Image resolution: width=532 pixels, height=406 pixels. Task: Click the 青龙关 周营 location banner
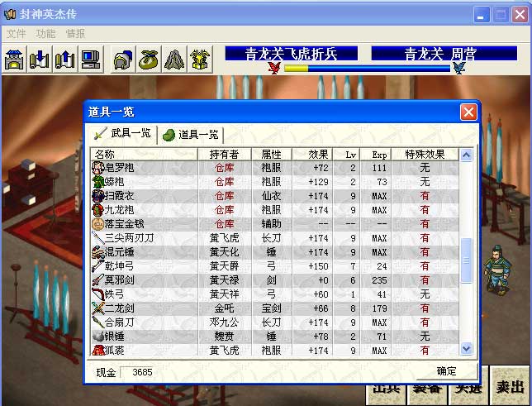tap(444, 54)
